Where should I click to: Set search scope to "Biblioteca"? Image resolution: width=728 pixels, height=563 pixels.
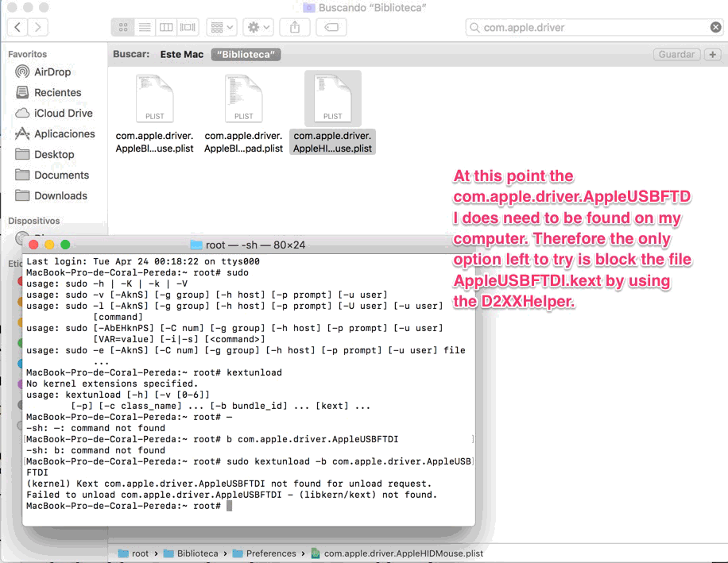pyautogui.click(x=246, y=54)
